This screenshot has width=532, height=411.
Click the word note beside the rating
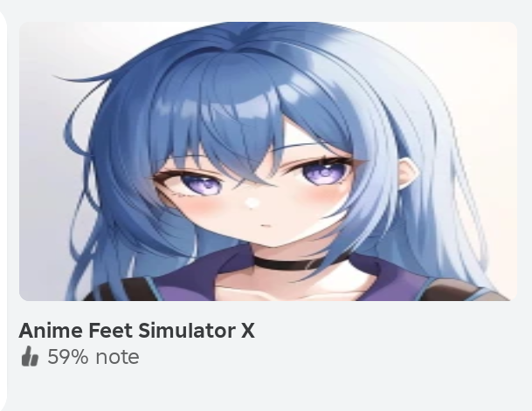coord(117,358)
